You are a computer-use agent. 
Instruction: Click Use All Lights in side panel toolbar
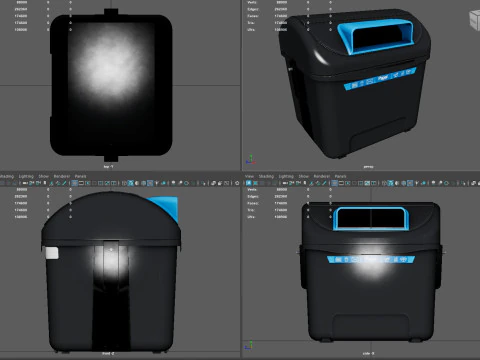coord(416,183)
